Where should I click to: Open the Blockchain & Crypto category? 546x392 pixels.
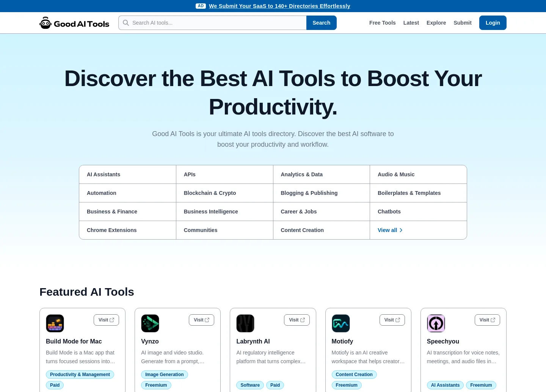coord(224,193)
